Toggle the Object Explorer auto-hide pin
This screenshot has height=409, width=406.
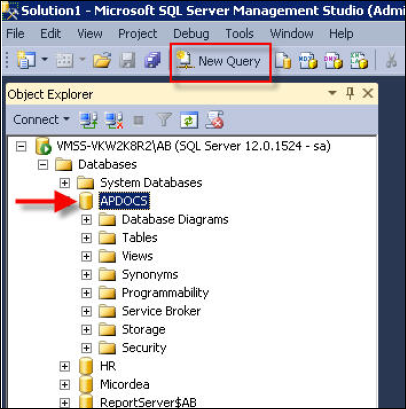(x=350, y=94)
